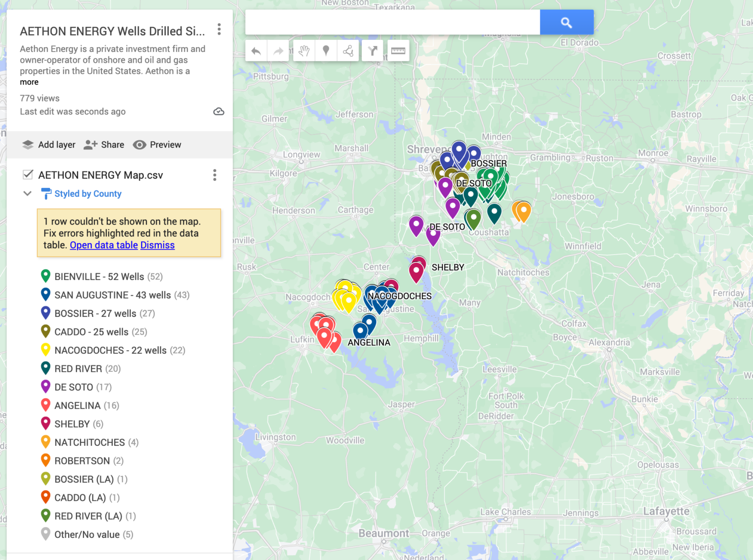Screen dimensions: 753x560
Task: Select the hand pan tool
Action: 304,51
